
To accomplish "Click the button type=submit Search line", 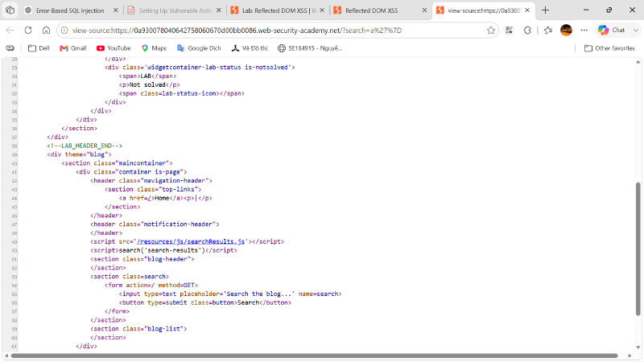I will click(x=205, y=302).
